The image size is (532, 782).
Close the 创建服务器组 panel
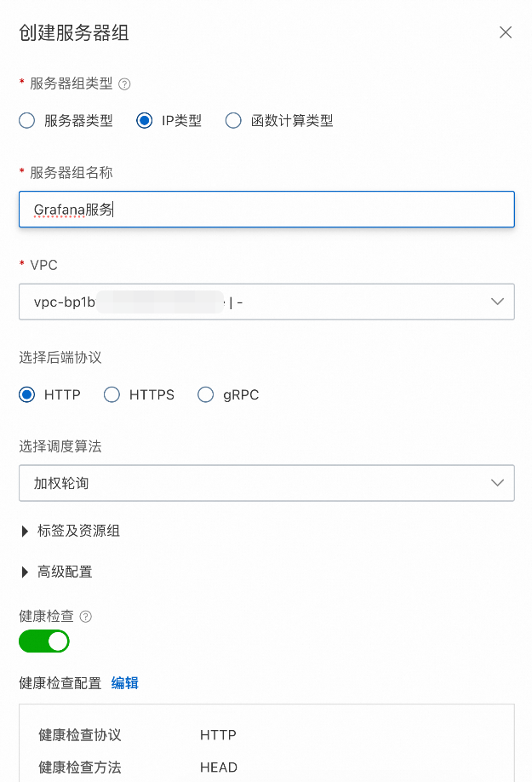pyautogui.click(x=506, y=32)
